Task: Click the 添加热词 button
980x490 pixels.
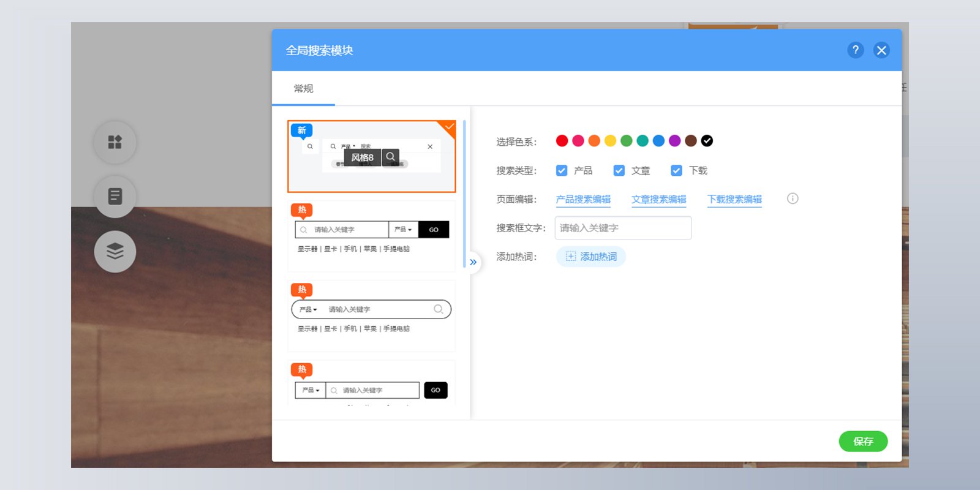Action: pos(591,257)
